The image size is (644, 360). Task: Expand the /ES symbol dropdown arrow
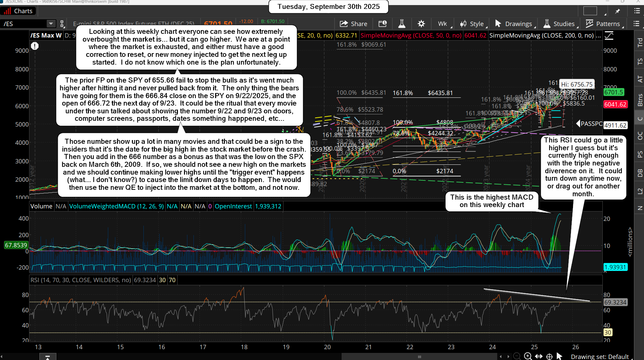51,24
